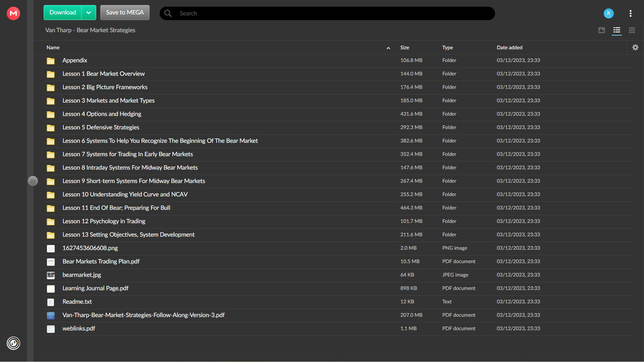Click Lesson 9 folder icon
Image resolution: width=644 pixels, height=362 pixels.
(x=51, y=181)
